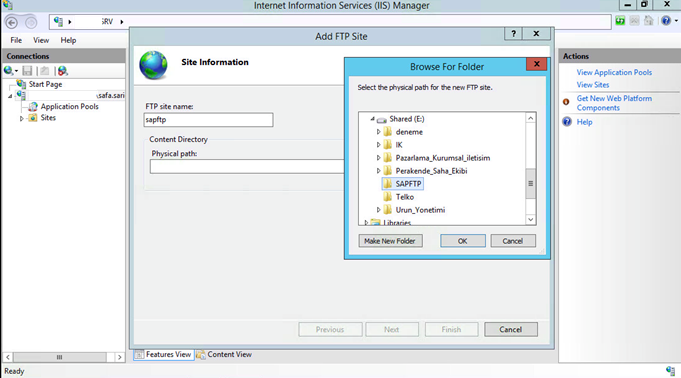Click the folder tree scroll down arrow
Image resolution: width=681 pixels, height=378 pixels.
tap(530, 219)
